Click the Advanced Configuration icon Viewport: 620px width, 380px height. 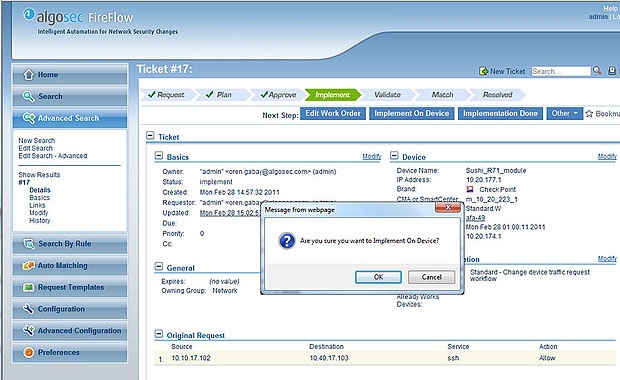point(29,330)
